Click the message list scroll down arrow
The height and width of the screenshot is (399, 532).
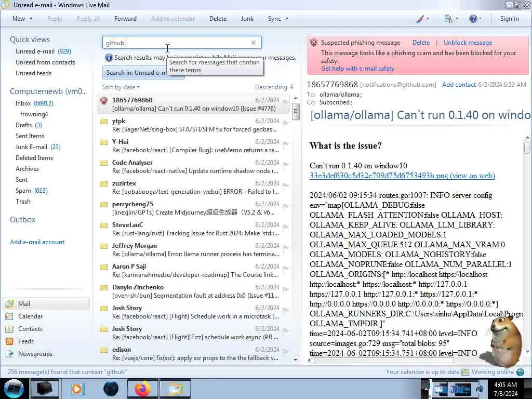(x=296, y=360)
